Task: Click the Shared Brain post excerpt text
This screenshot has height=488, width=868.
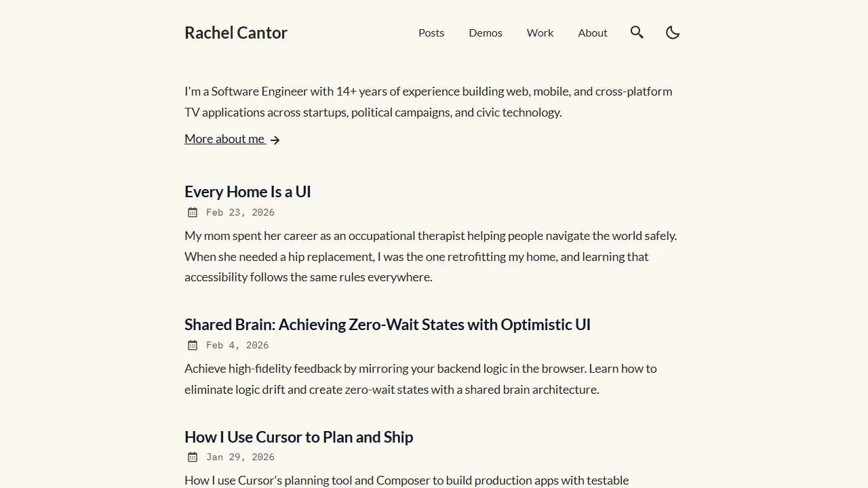Action: [420, 379]
